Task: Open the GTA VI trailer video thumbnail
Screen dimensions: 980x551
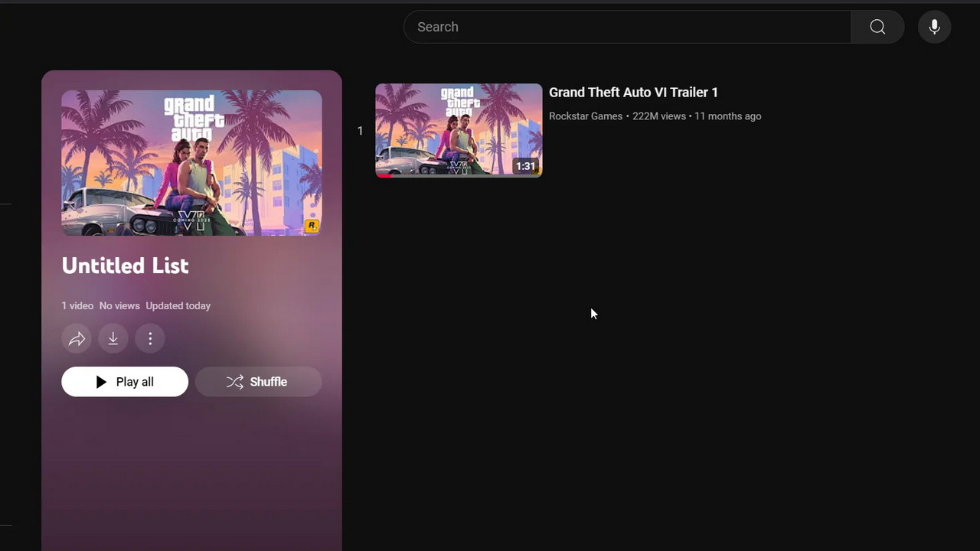Action: click(458, 130)
